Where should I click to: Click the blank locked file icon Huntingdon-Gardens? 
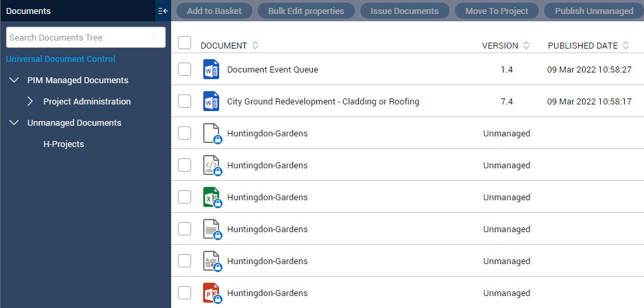212,134
